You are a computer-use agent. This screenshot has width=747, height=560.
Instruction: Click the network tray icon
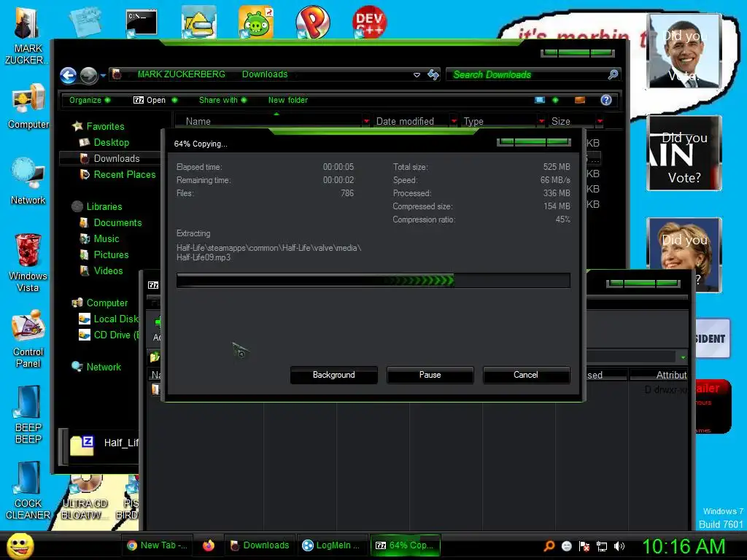(x=602, y=546)
